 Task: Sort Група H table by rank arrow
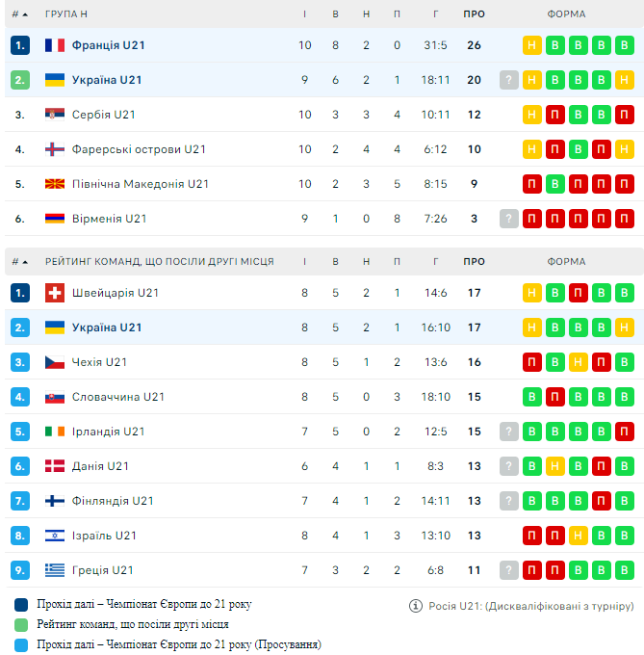pyautogui.click(x=24, y=14)
